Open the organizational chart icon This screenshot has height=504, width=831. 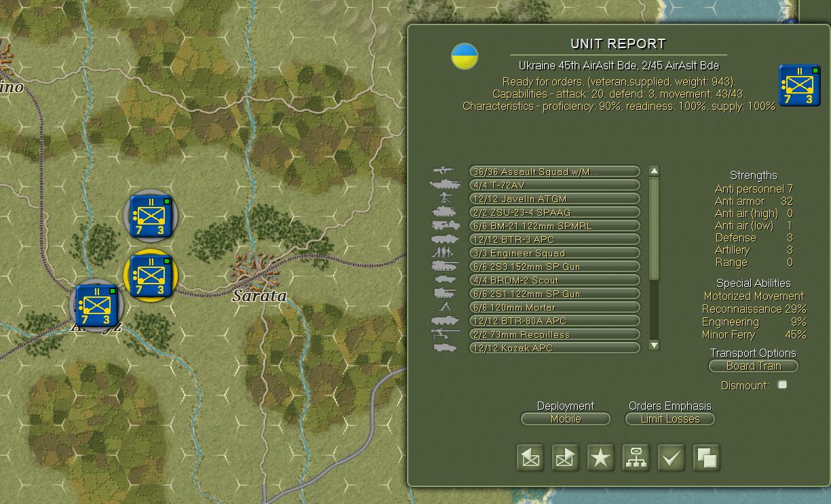click(636, 457)
